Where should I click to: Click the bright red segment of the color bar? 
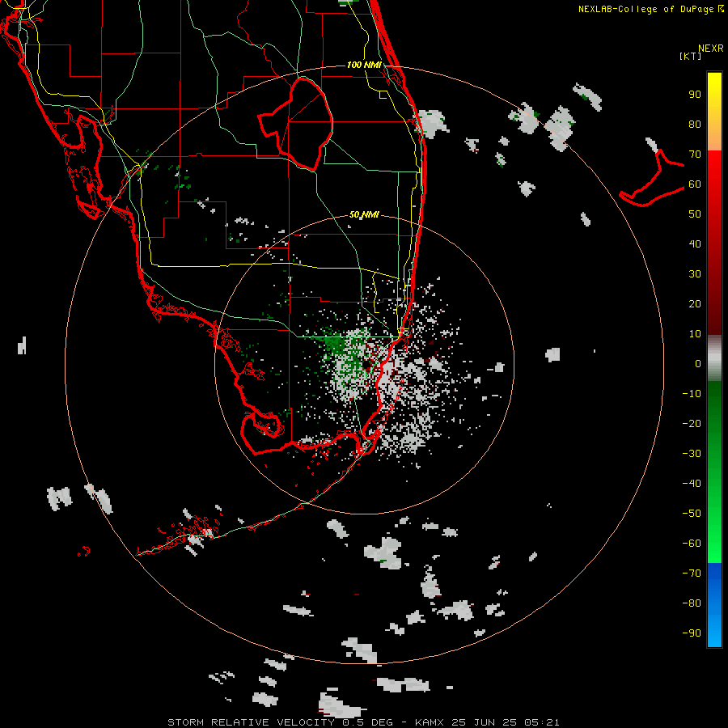tap(714, 186)
